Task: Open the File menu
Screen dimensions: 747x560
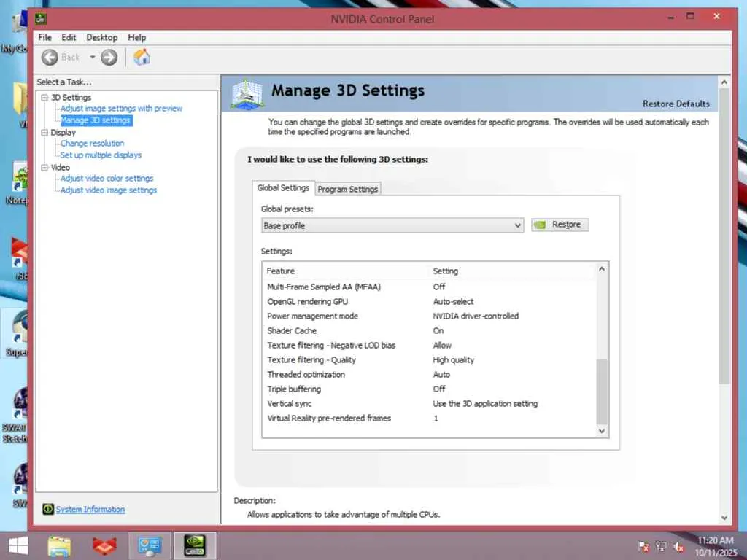Action: click(x=44, y=38)
